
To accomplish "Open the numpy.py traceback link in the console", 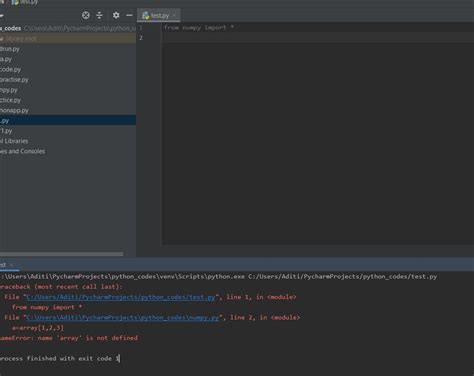I will pos(123,317).
